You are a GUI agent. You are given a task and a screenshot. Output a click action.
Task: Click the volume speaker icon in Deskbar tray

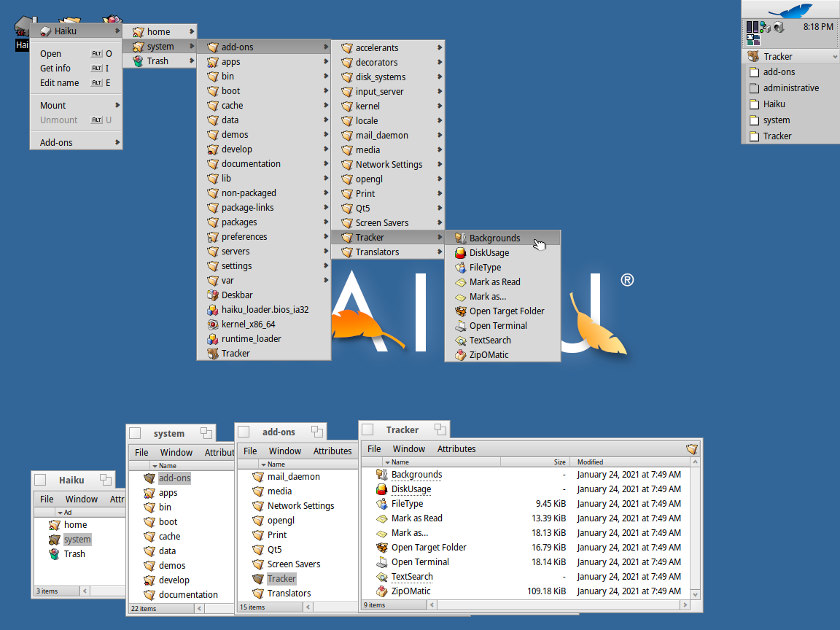pos(779,27)
